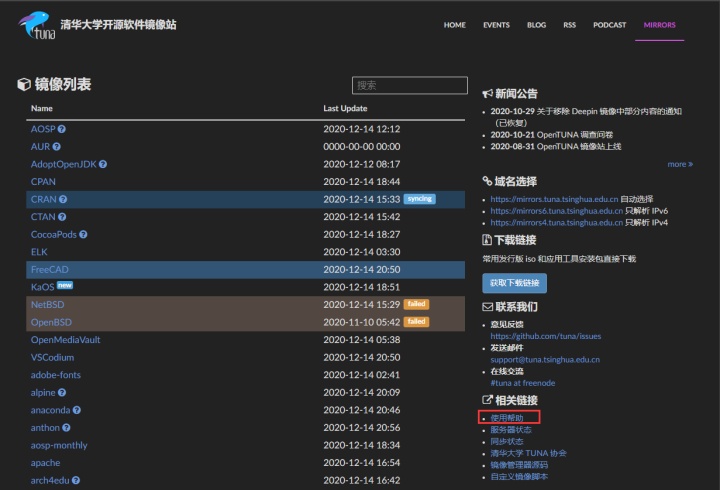Open help icon next to CRAN

coord(63,199)
